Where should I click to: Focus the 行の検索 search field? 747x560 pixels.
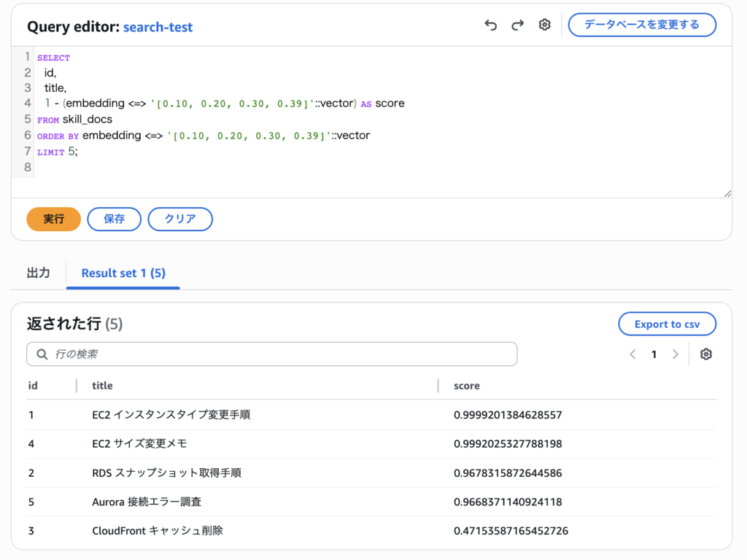[x=281, y=354]
